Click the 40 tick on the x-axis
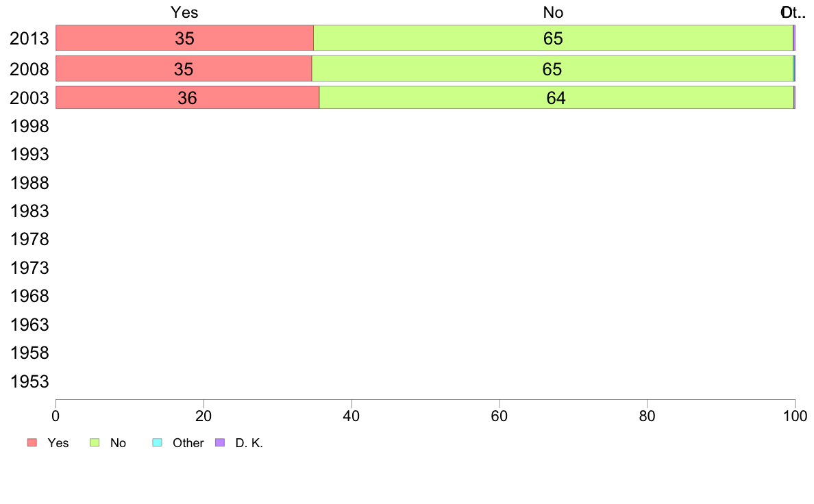Viewport: 814px width, 504px height. coord(351,416)
